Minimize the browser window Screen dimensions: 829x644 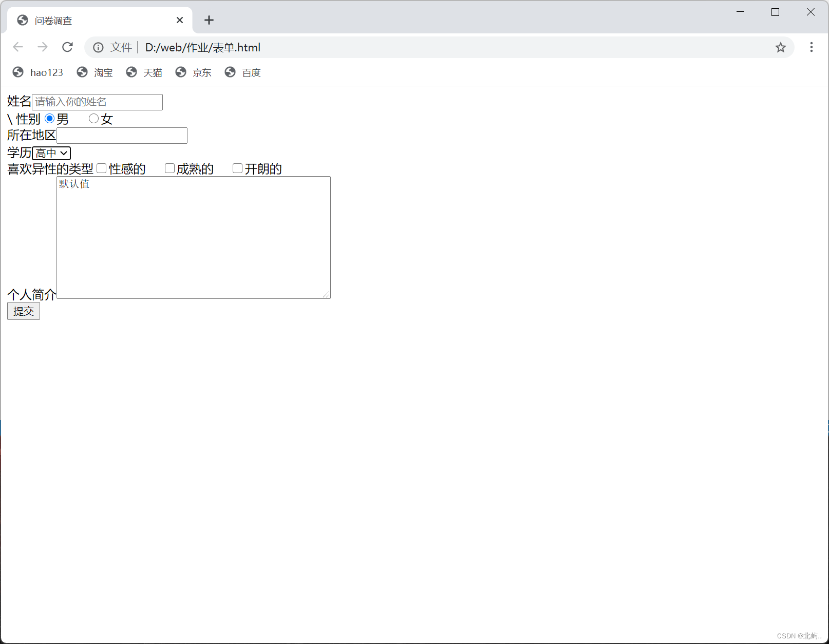click(741, 12)
